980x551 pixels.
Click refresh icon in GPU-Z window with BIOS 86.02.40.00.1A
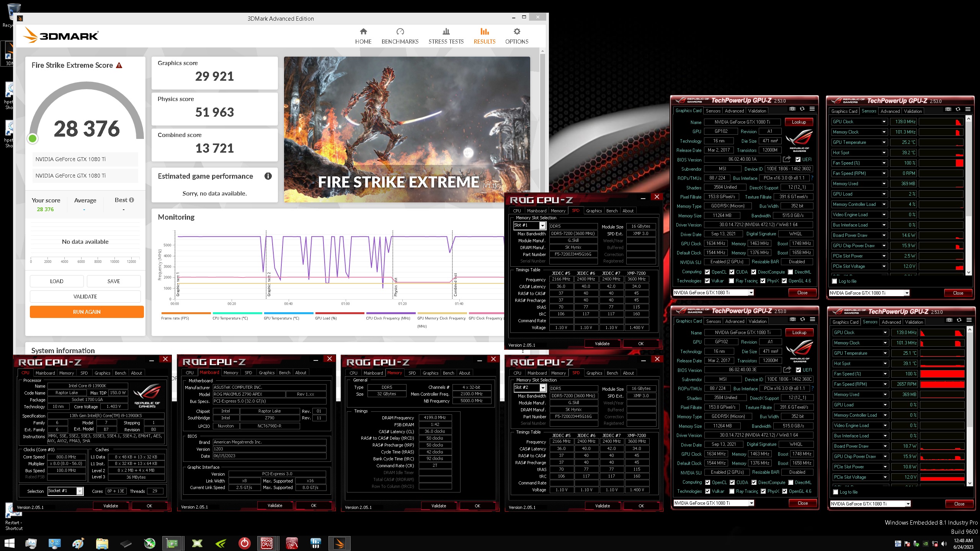click(802, 109)
